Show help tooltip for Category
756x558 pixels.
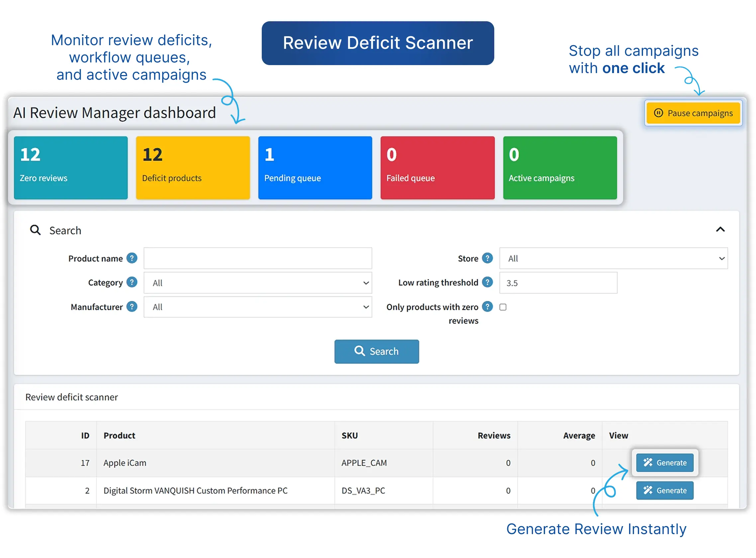pyautogui.click(x=132, y=282)
